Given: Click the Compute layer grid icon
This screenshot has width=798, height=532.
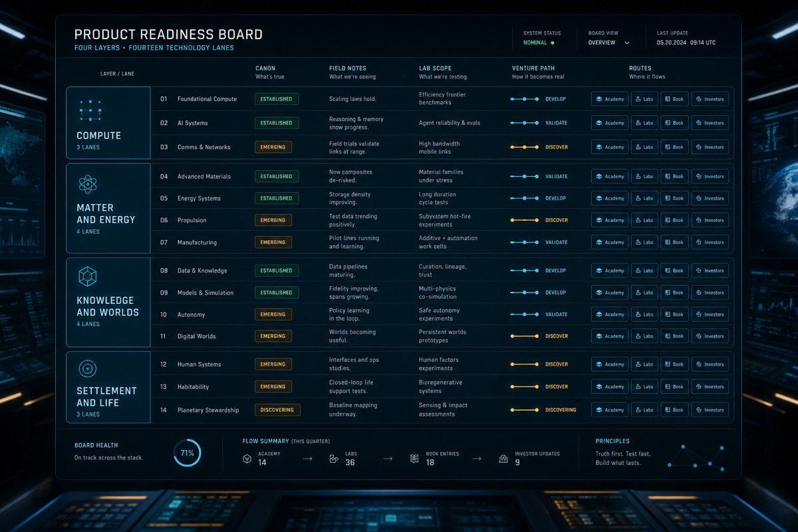Looking at the screenshot, I should (x=89, y=110).
